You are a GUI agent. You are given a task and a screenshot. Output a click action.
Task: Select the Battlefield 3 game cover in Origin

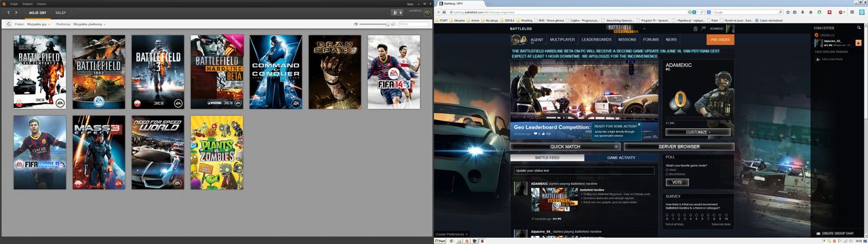click(x=158, y=72)
